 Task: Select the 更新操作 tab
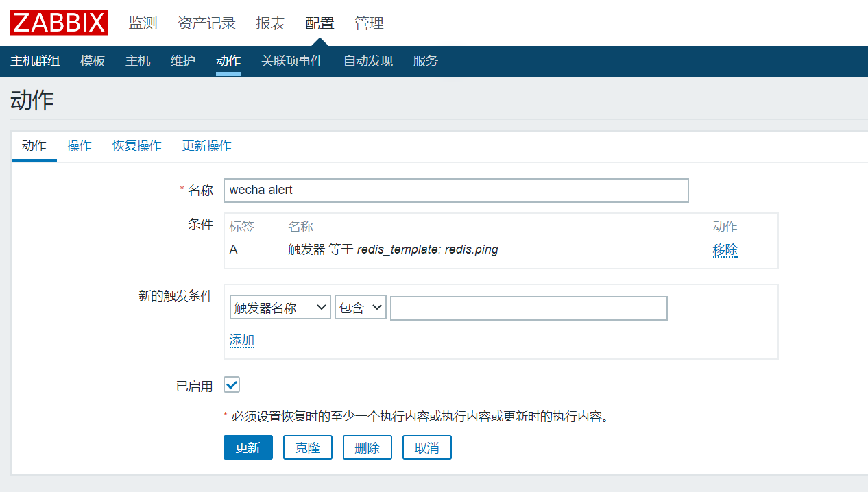pyautogui.click(x=206, y=146)
